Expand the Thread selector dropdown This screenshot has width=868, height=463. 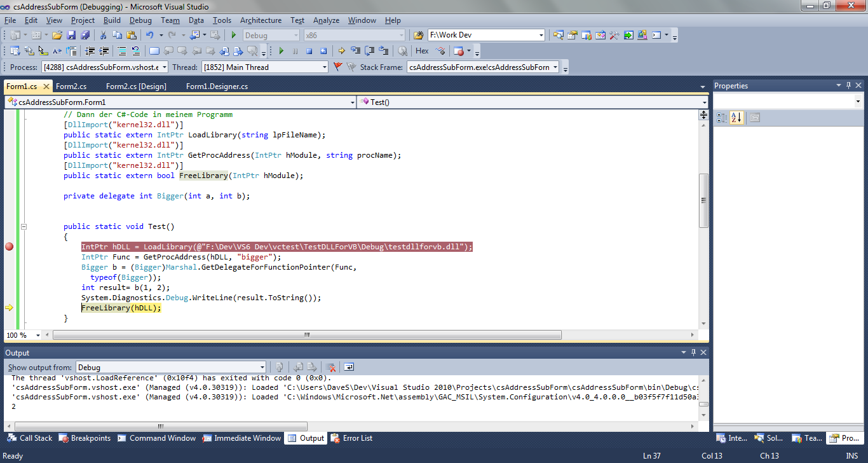[324, 67]
